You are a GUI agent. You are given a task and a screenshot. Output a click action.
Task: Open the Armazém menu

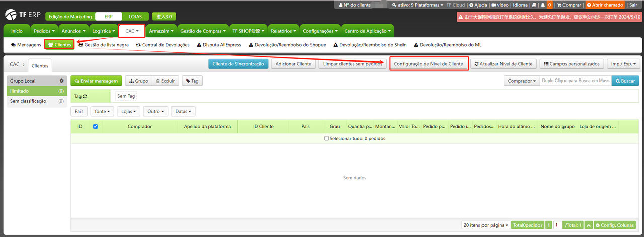[x=161, y=31]
